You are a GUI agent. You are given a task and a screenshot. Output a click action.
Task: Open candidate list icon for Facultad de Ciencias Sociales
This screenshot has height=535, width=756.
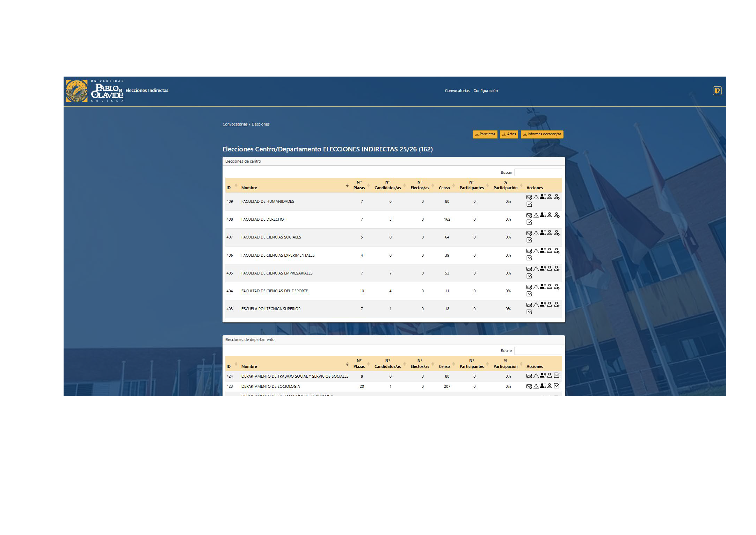coord(543,233)
